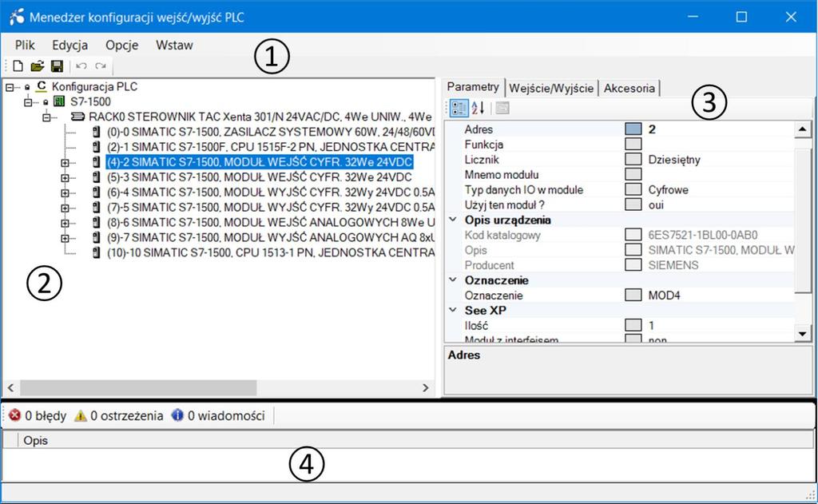Select the (7)-5 MODUŁ WYJŚĆ CYFR. row
Image resolution: width=818 pixels, height=504 pixels.
click(271, 207)
